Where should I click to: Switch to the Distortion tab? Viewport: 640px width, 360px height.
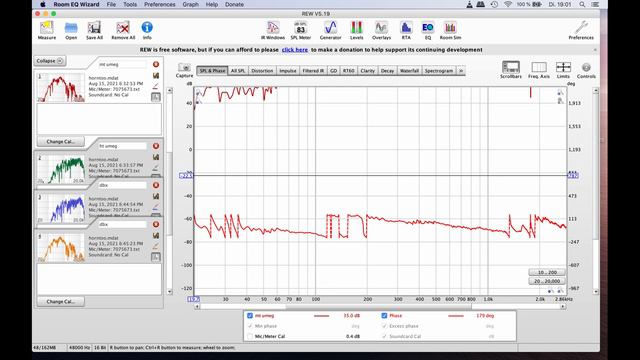(262, 71)
